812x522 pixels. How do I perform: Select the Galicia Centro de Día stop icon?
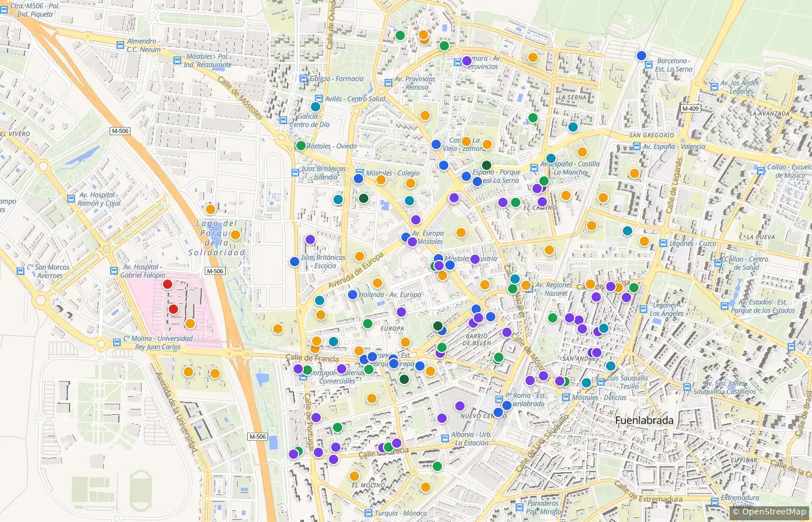point(283,120)
